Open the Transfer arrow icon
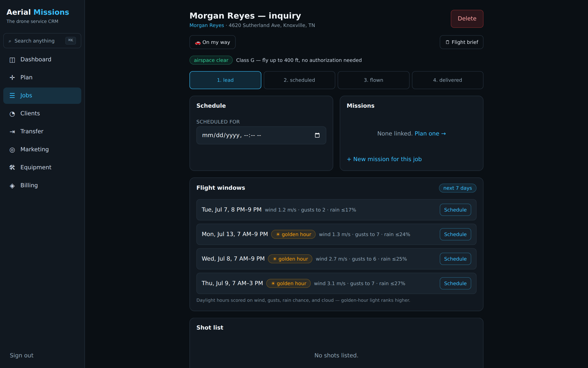Image resolution: width=588 pixels, height=368 pixels. coord(12,132)
